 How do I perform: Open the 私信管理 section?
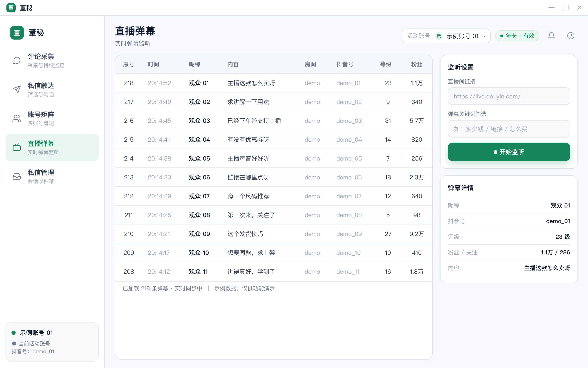pos(52,176)
